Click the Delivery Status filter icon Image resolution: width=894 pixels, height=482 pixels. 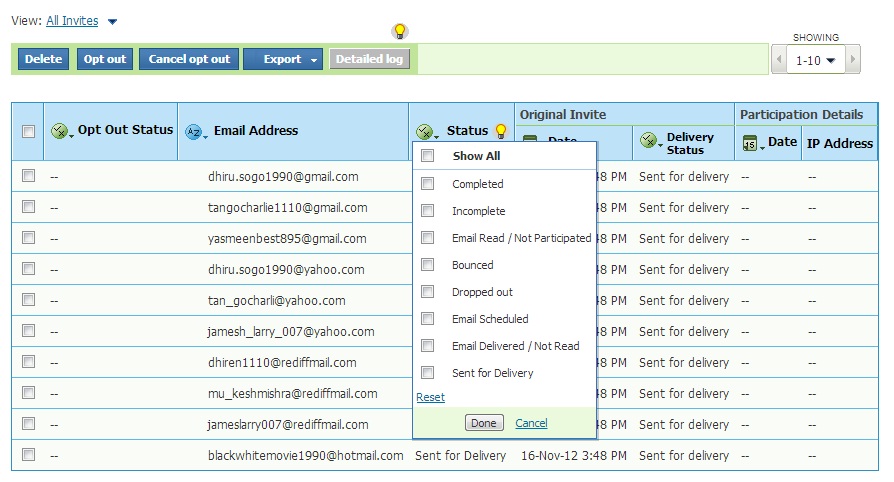point(649,143)
